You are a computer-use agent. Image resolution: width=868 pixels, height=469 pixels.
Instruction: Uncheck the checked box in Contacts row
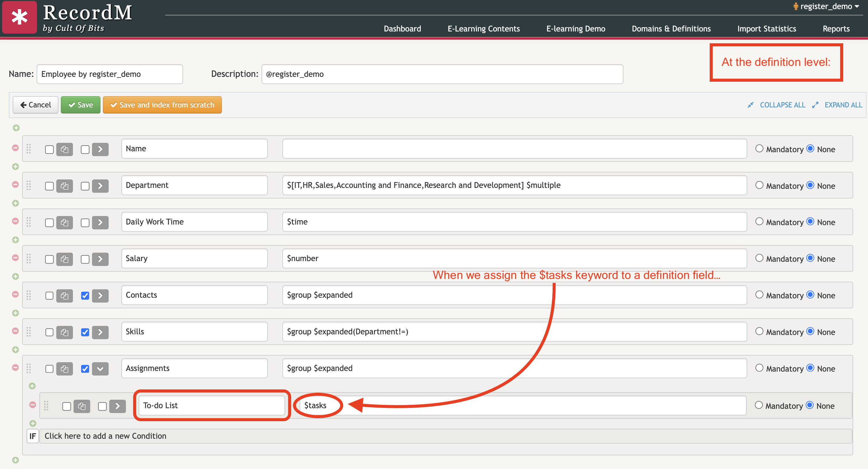pos(85,296)
